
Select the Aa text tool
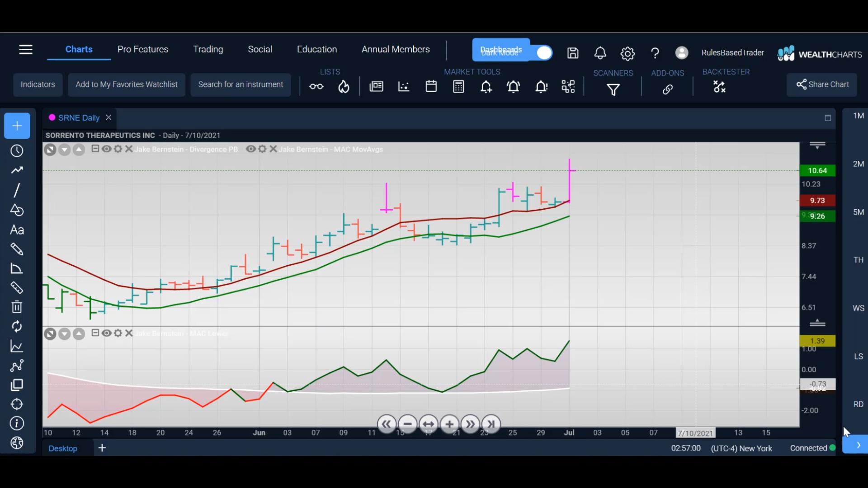[17, 230]
